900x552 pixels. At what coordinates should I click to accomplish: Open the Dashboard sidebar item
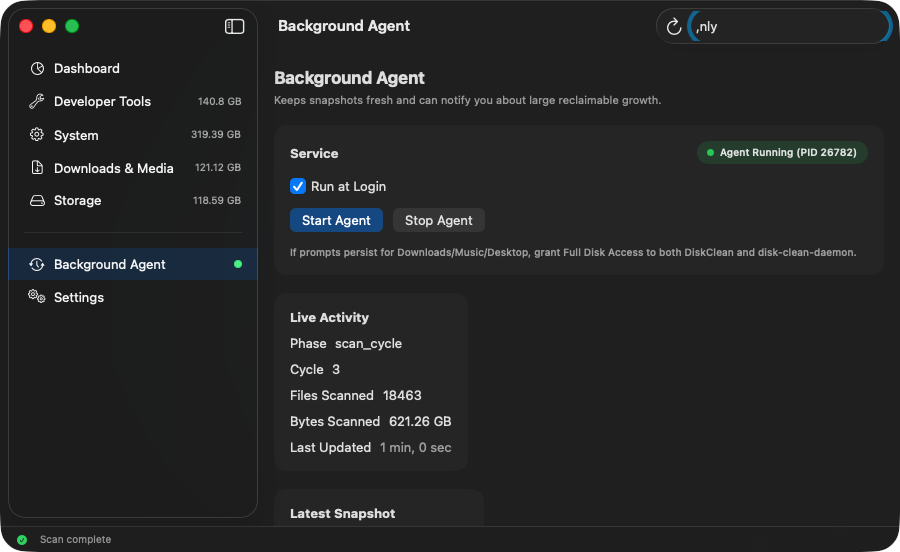133,68
